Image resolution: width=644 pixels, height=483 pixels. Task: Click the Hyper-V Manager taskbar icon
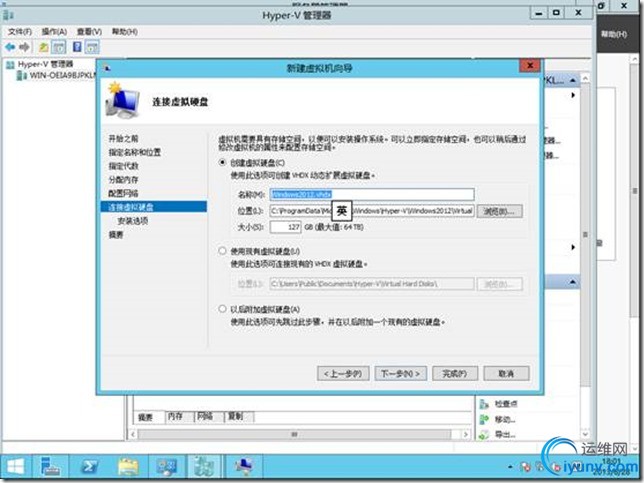[204, 467]
